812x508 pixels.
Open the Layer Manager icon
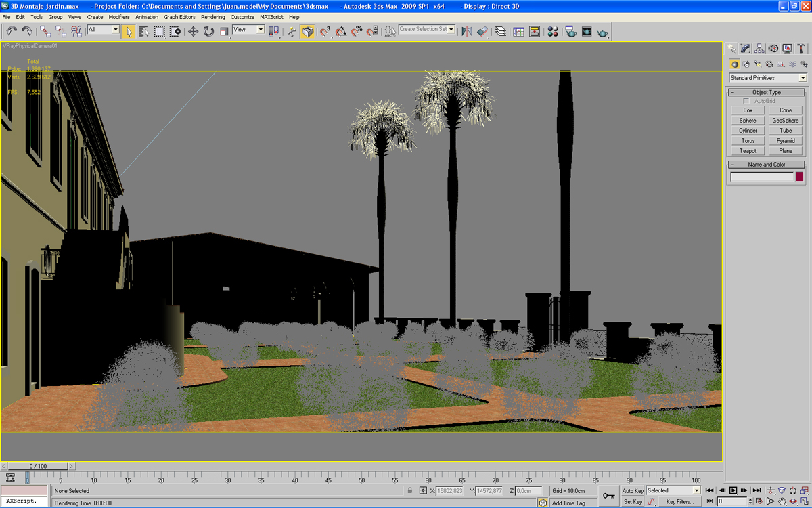pyautogui.click(x=501, y=31)
